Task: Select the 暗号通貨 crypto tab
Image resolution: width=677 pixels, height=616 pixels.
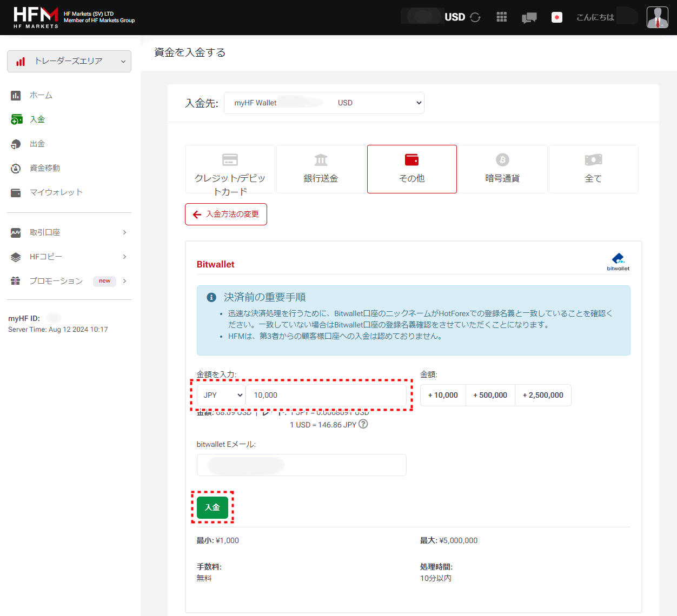Action: (503, 169)
